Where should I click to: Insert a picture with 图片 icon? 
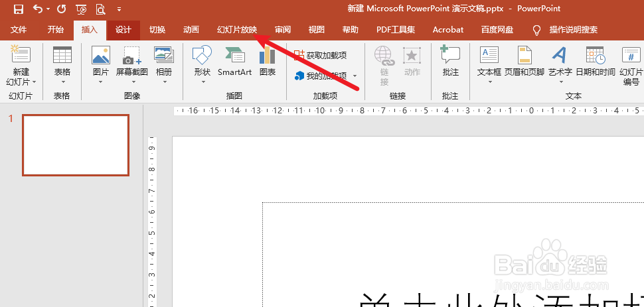pyautogui.click(x=101, y=54)
